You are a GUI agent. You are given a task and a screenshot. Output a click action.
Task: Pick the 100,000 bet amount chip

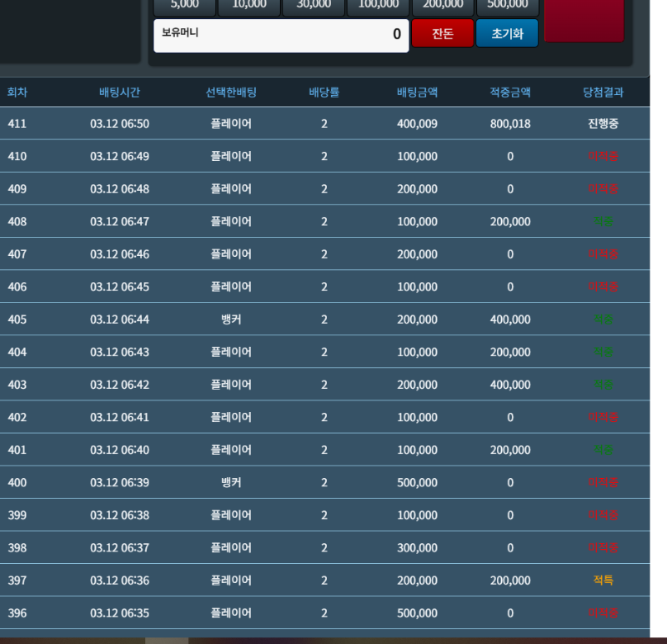(x=378, y=7)
